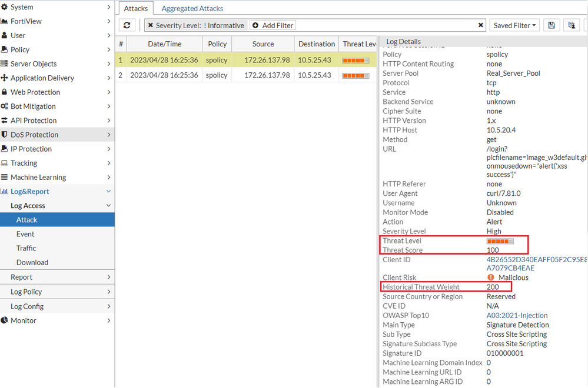This screenshot has width=588, height=388.
Task: Open the Saved Filter dropdown
Action: [x=514, y=25]
